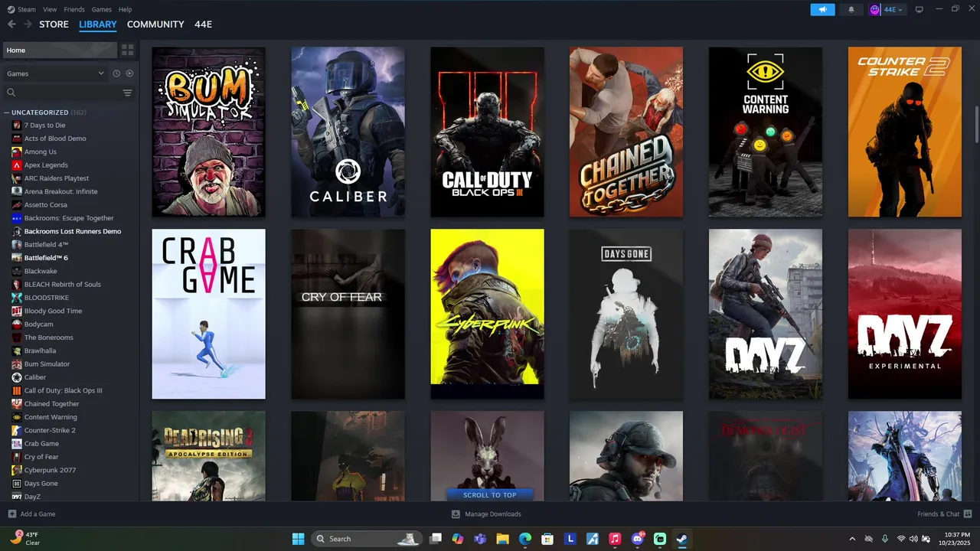Open Dead Rising 3 Apocalypse Edition cover

(209, 456)
